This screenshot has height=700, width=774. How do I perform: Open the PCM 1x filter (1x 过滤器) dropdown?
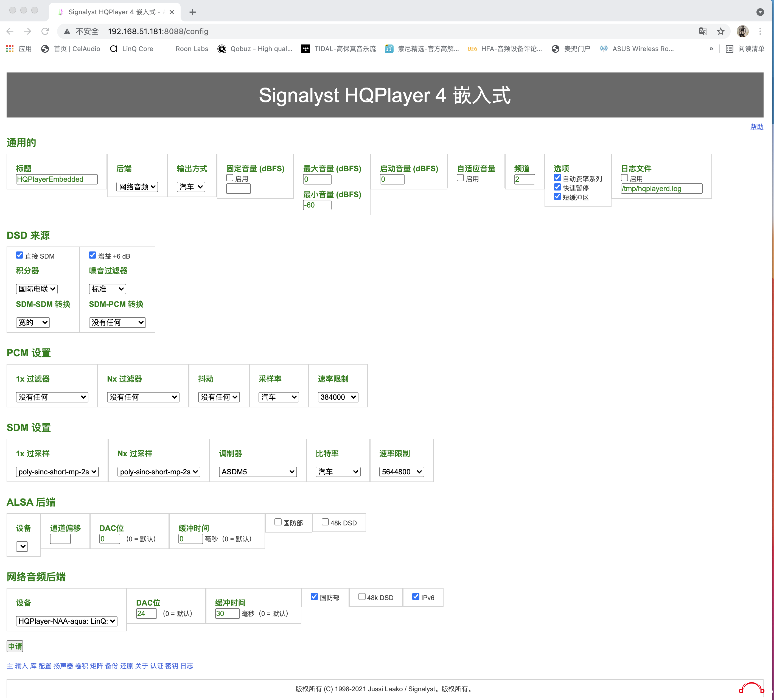coord(52,397)
